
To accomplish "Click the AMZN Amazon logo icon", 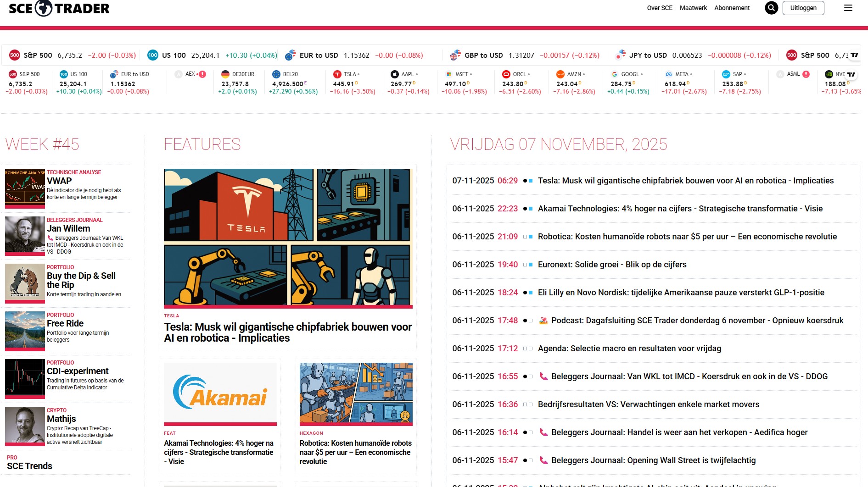I will [560, 74].
